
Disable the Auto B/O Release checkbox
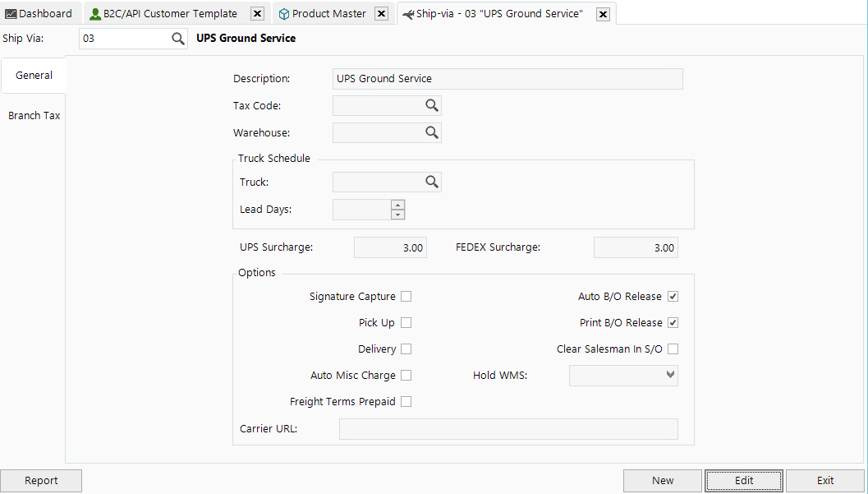pyautogui.click(x=673, y=296)
